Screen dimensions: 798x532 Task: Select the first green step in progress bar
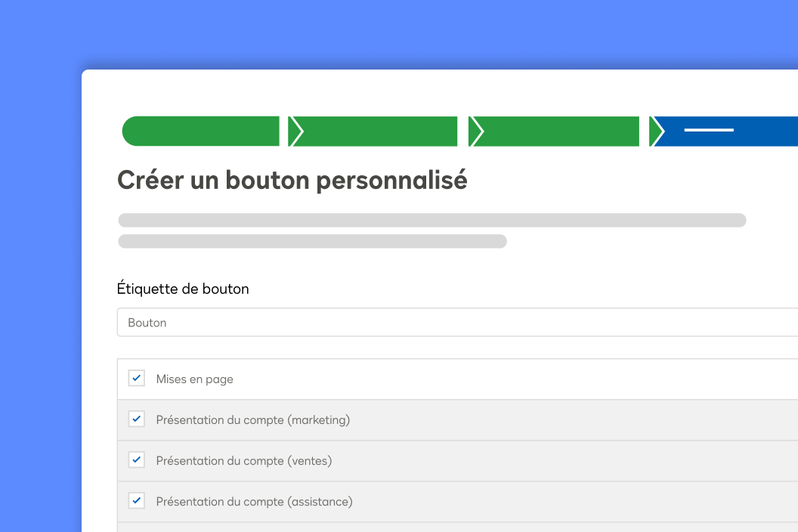tap(200, 131)
